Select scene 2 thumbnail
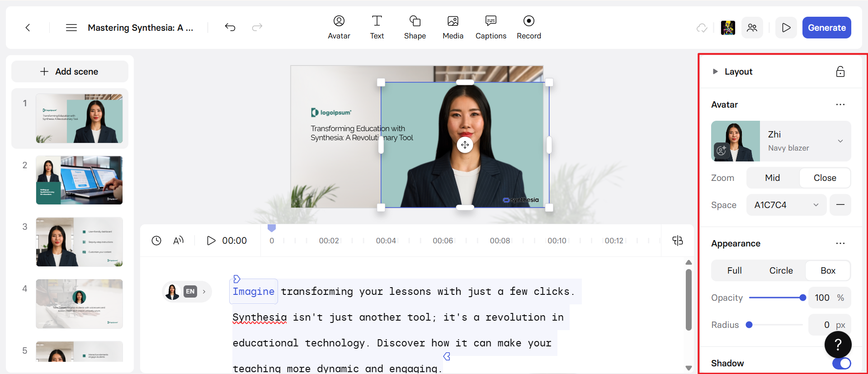This screenshot has height=374, width=868. pos(79,180)
